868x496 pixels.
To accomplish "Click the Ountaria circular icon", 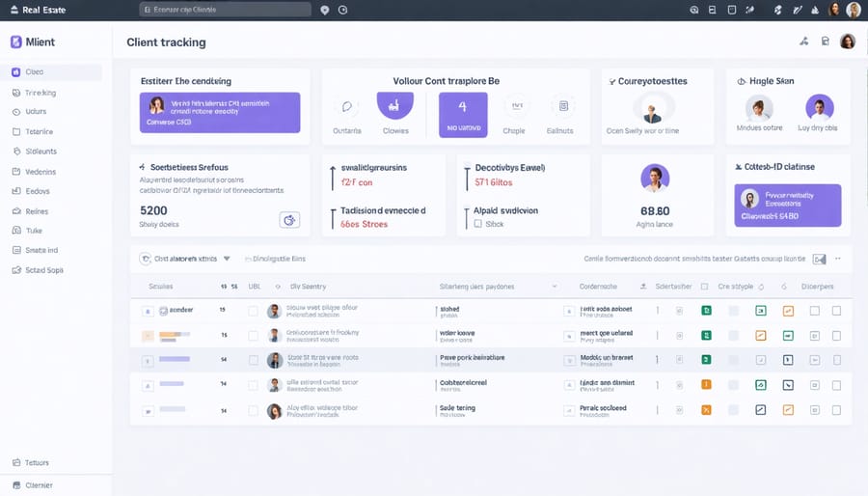I will (347, 106).
